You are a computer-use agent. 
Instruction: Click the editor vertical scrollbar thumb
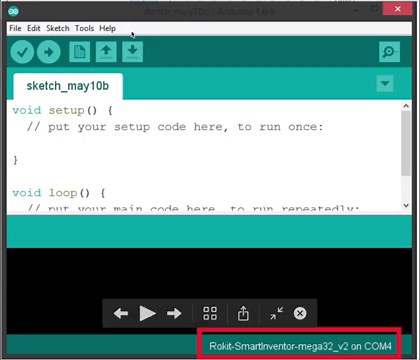click(406, 143)
